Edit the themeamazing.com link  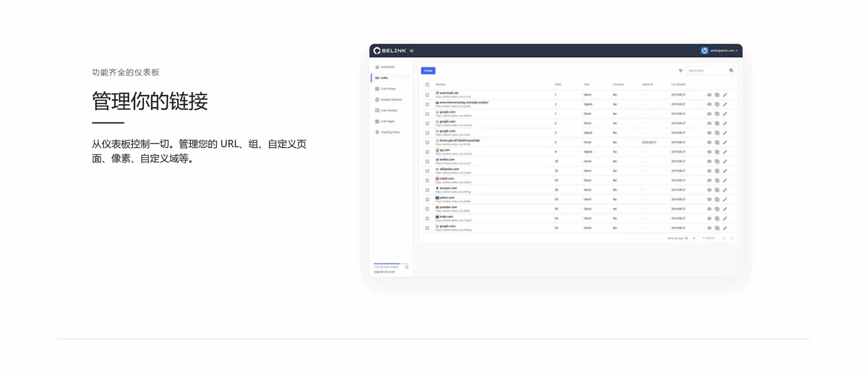pyautogui.click(x=725, y=104)
